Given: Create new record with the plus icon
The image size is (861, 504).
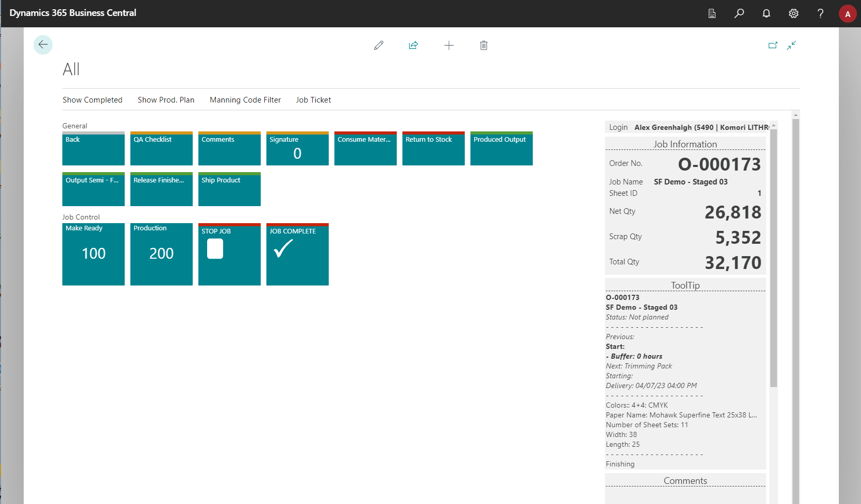Looking at the screenshot, I should 449,45.
